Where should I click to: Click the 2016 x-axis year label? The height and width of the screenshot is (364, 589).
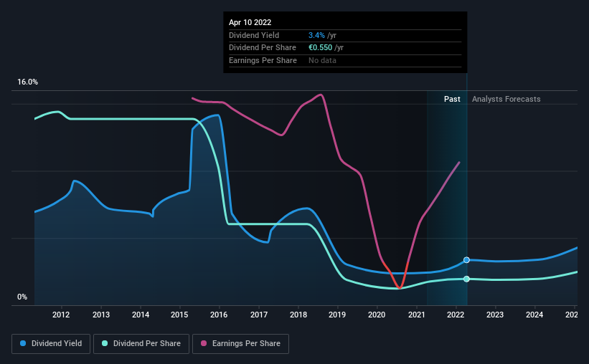pyautogui.click(x=219, y=315)
